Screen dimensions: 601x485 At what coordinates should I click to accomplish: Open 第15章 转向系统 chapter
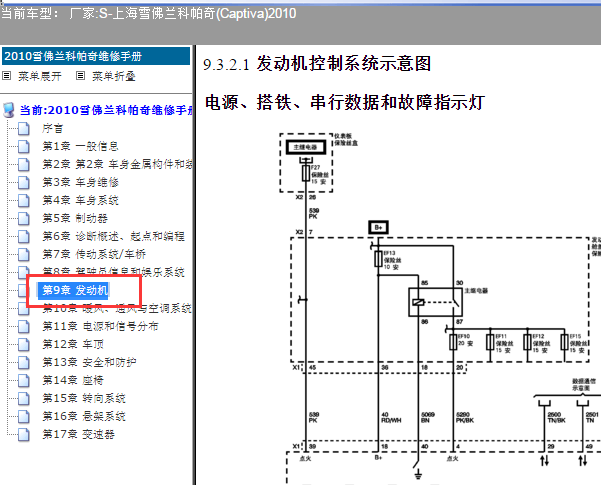(x=84, y=398)
